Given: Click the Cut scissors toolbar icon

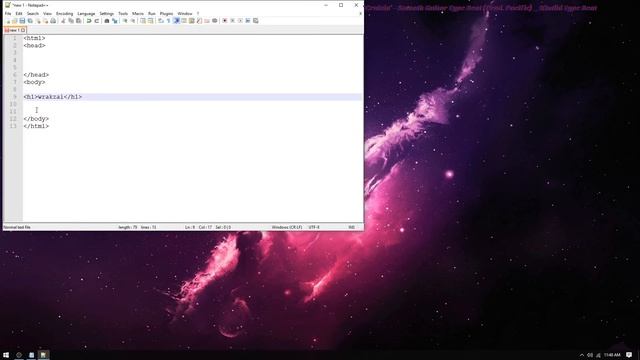Looking at the screenshot, I should (x=63, y=21).
